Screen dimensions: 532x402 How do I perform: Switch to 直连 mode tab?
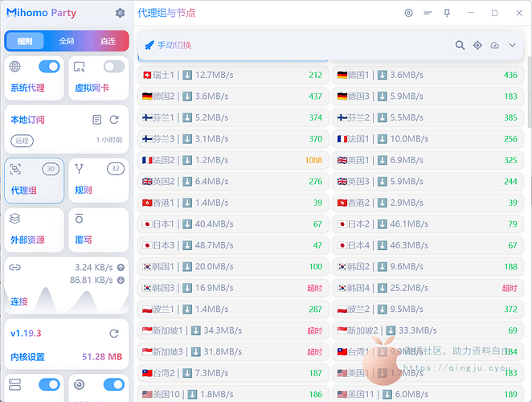(x=108, y=41)
